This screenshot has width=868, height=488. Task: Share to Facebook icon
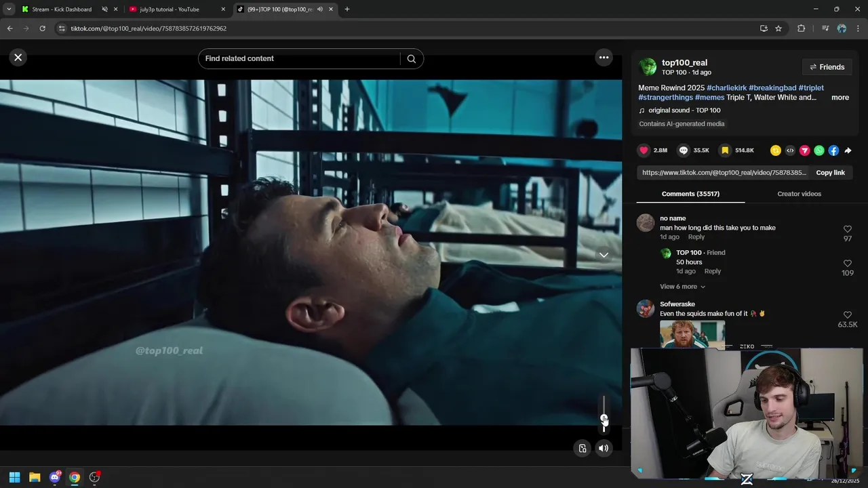tap(833, 150)
